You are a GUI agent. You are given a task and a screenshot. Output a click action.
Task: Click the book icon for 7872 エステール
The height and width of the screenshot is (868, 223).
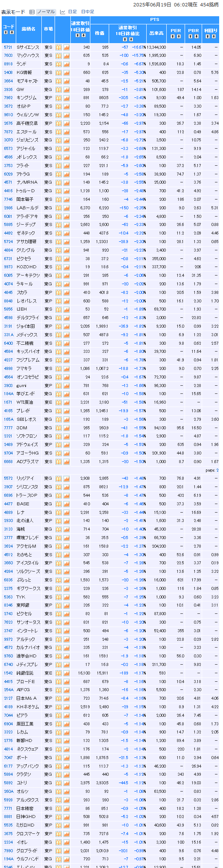[59, 132]
